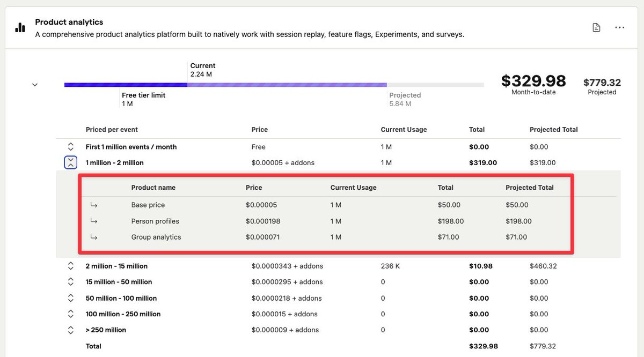Click the Current 2.24 M label
The height and width of the screenshot is (357, 644).
click(x=203, y=70)
